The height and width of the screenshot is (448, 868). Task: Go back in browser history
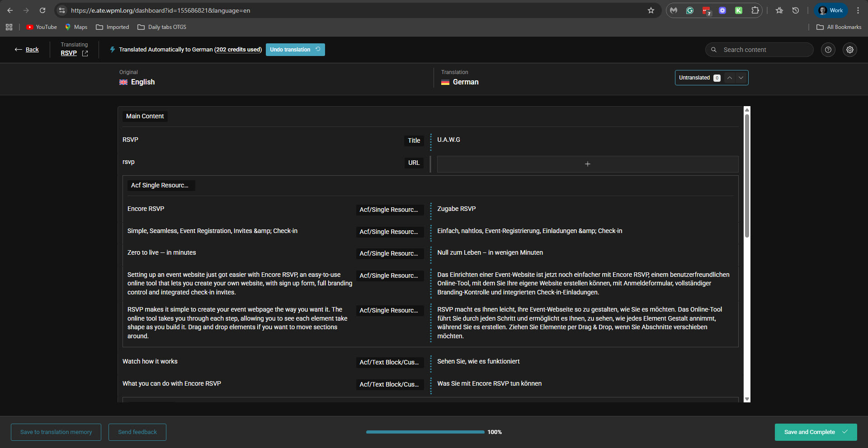(10, 10)
